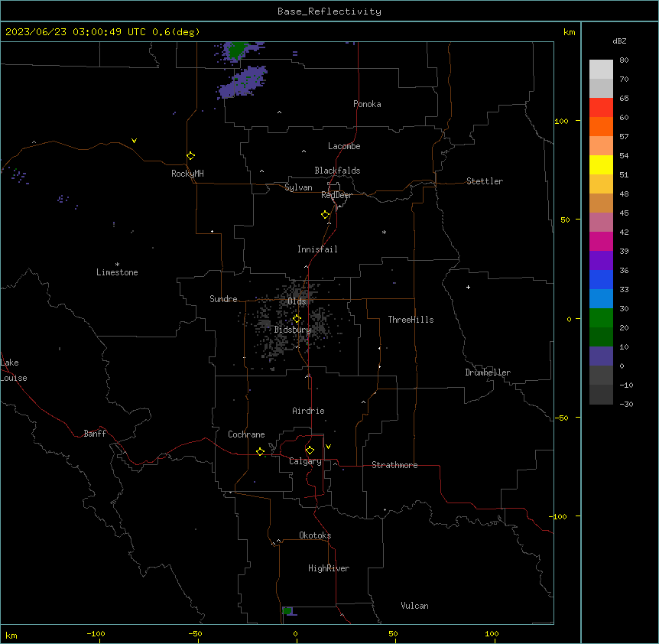Select the dark orange swatch between 60 and 57
The width and height of the screenshot is (659, 644).
click(x=601, y=126)
